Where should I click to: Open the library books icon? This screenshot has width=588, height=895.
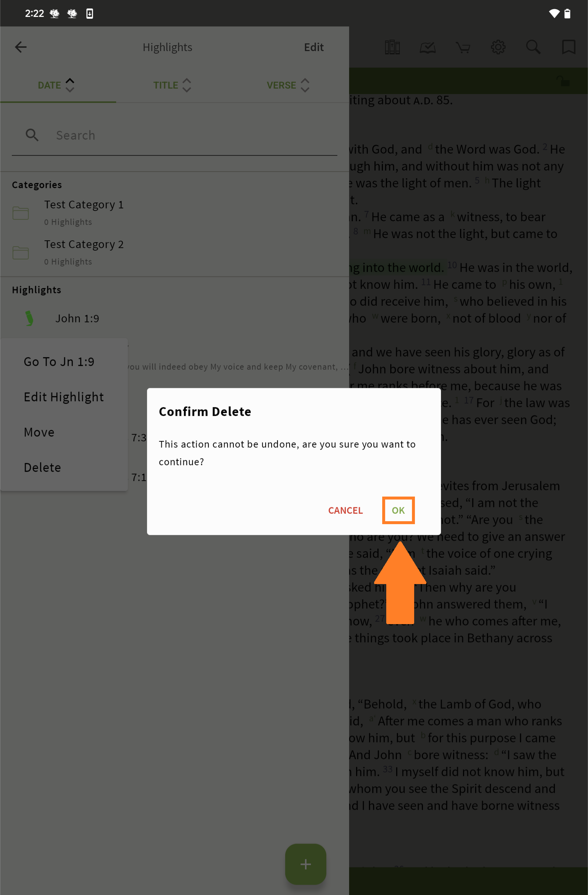392,47
